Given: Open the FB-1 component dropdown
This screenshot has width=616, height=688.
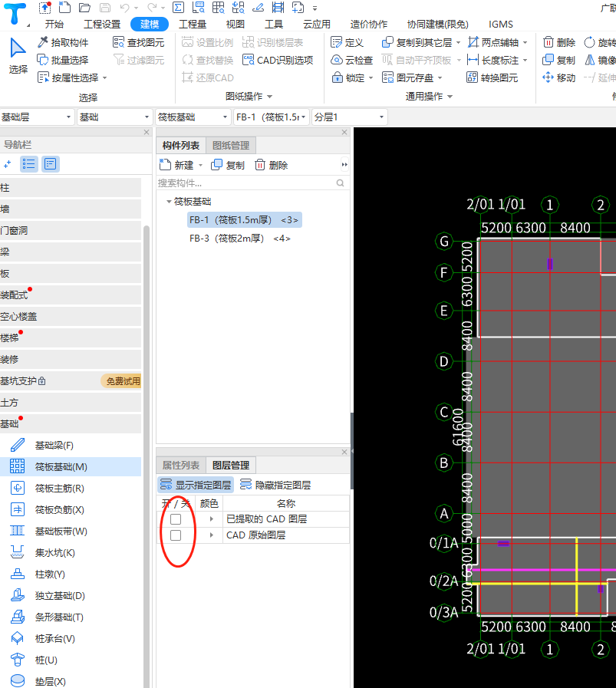Looking at the screenshot, I should point(272,117).
